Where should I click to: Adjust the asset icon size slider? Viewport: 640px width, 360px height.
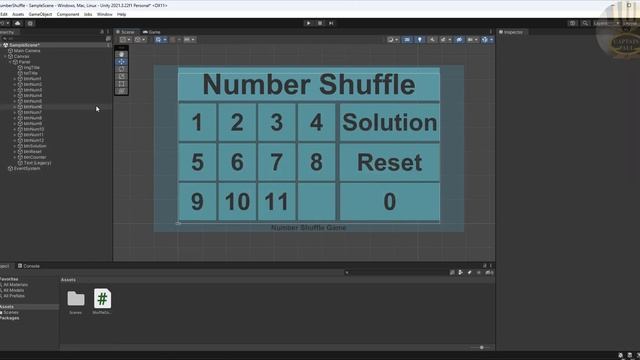(481, 348)
